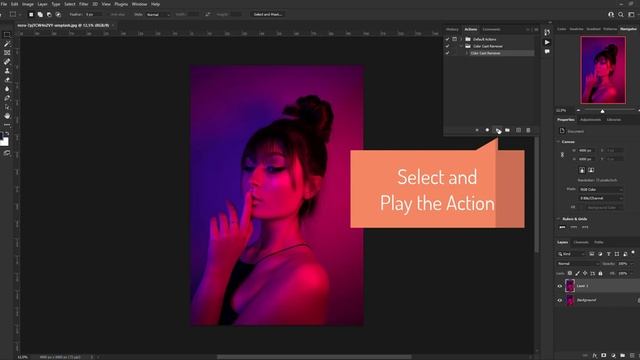The width and height of the screenshot is (640, 360).
Task: Toggle portrait canvas orientation button
Action: tap(582, 170)
